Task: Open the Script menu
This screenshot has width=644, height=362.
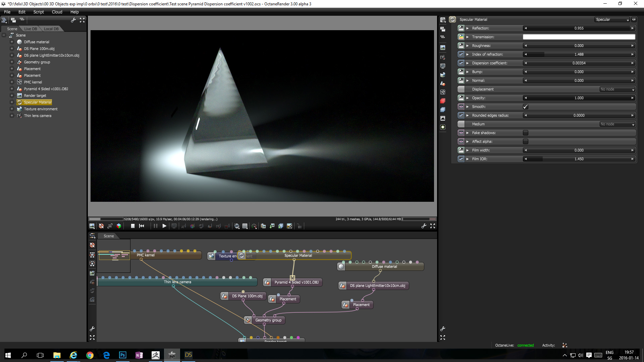Action: (x=39, y=12)
